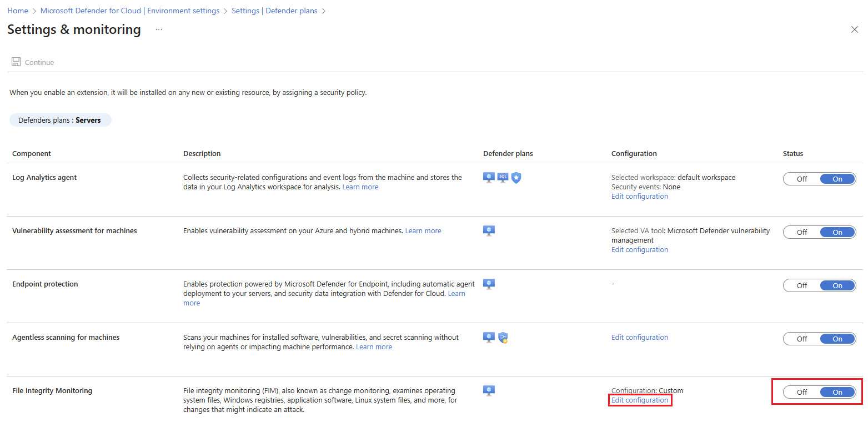Viewport: 868px width, 422px height.
Task: Click the Status column header
Action: [793, 153]
